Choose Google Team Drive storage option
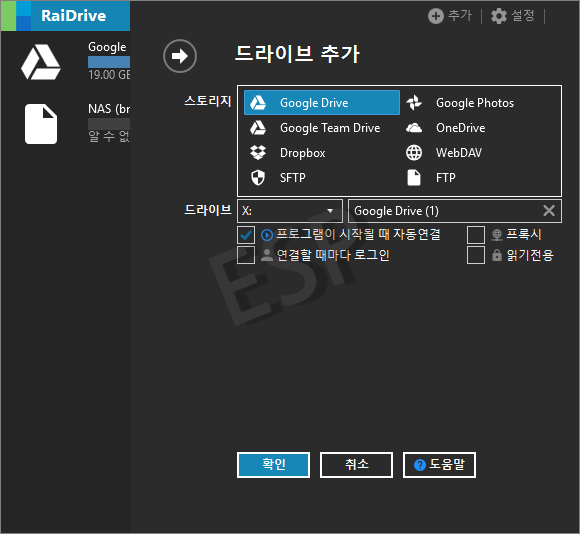The width and height of the screenshot is (580, 534). pos(322,128)
